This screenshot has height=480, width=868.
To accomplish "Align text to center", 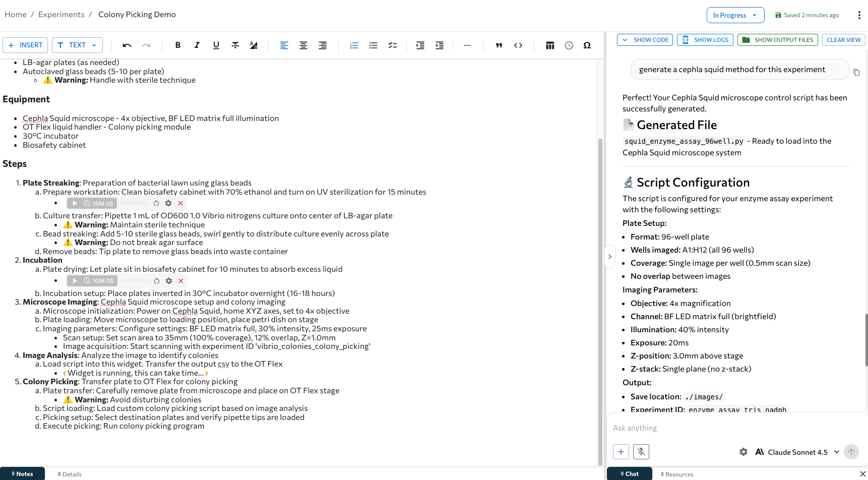I will pyautogui.click(x=303, y=45).
